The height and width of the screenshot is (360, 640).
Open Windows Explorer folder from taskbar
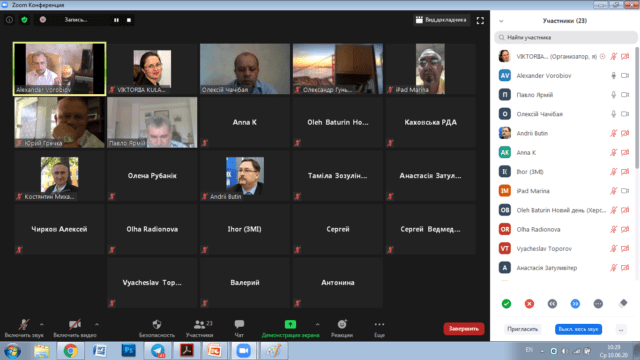(x=41, y=351)
